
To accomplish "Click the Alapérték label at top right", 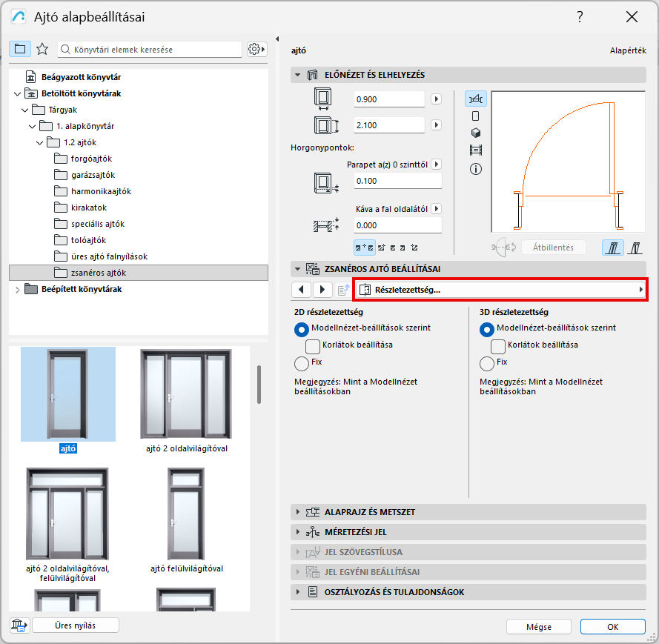I will click(x=628, y=50).
